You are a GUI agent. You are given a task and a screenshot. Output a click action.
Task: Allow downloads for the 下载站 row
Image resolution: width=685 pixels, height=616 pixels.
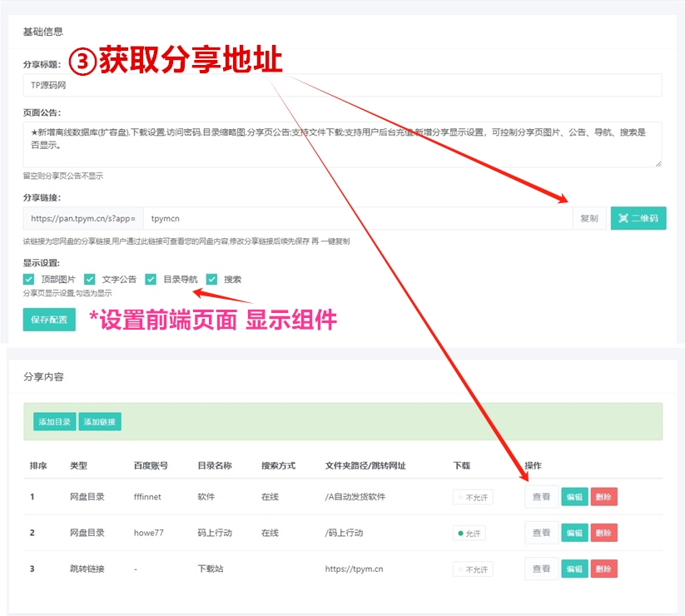point(472,569)
